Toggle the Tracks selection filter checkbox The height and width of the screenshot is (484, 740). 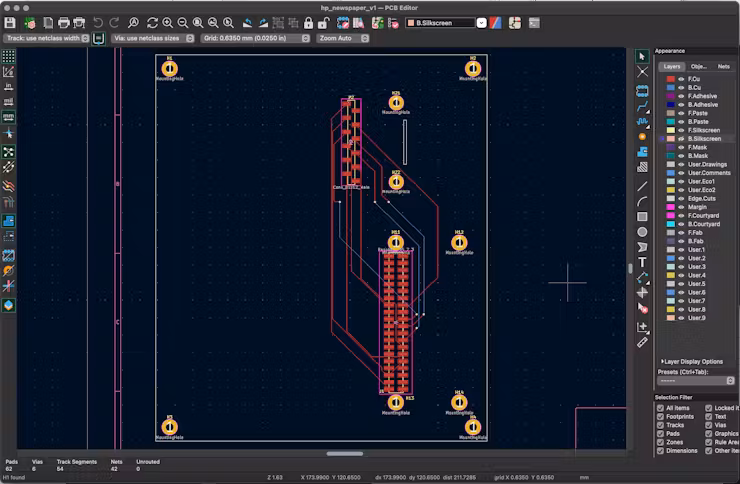click(660, 425)
